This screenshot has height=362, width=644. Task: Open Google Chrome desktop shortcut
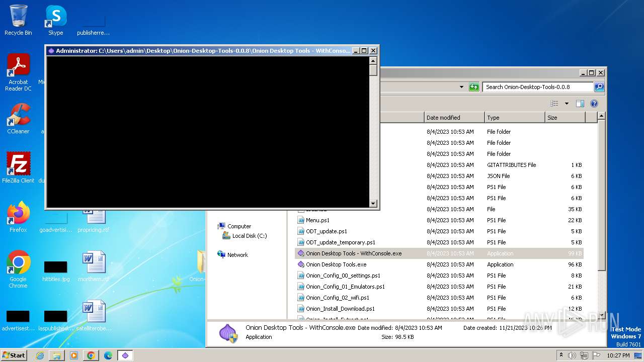tap(18, 269)
